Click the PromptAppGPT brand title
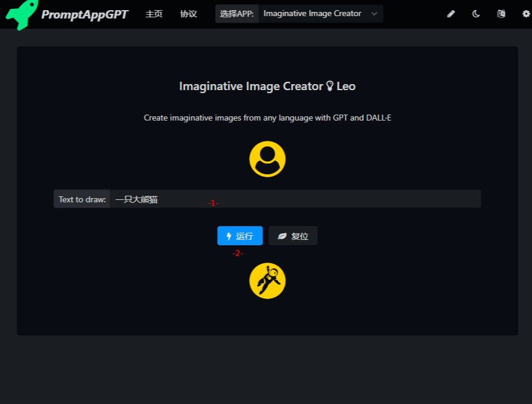532x404 pixels. point(85,14)
